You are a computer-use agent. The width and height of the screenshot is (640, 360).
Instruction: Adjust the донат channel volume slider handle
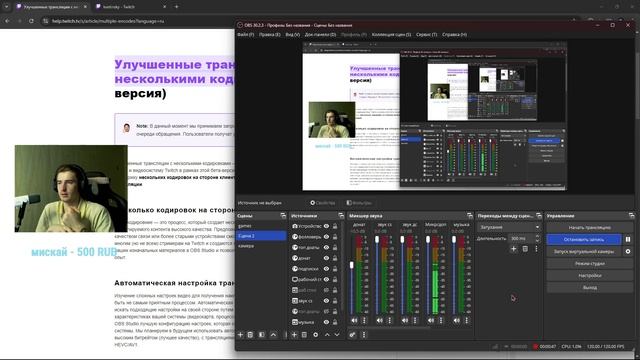[x=352, y=265]
